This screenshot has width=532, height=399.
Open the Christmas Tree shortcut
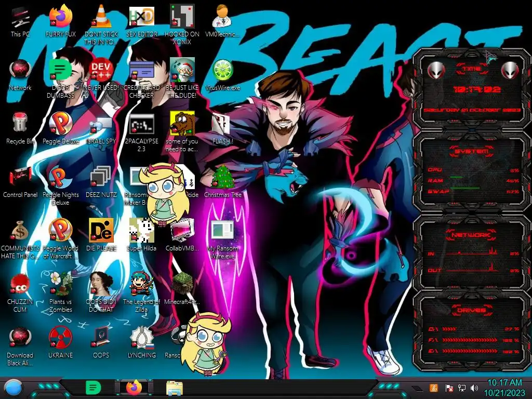222,181
